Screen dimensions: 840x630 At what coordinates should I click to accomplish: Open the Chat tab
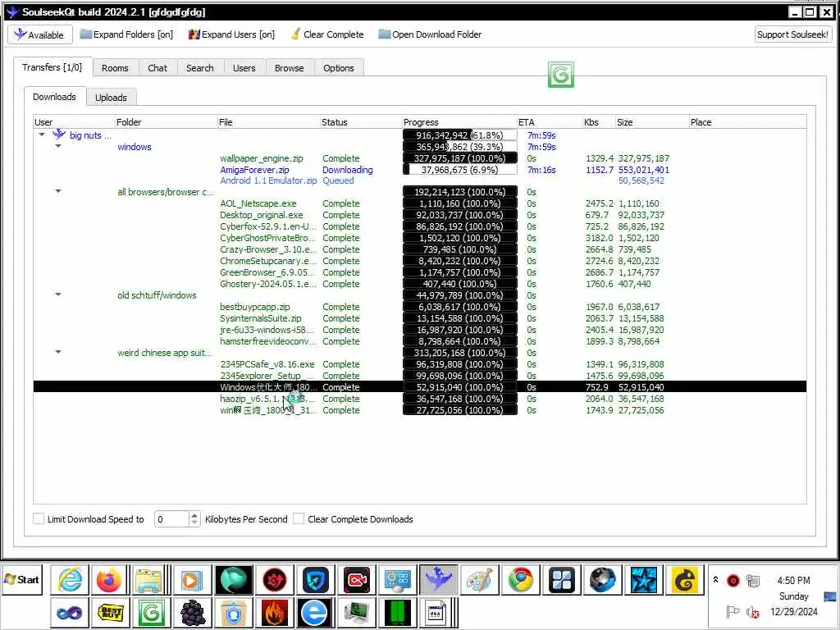[157, 68]
